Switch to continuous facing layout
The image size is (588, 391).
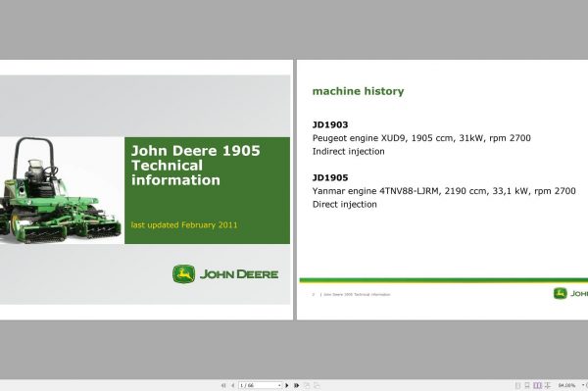(548, 385)
